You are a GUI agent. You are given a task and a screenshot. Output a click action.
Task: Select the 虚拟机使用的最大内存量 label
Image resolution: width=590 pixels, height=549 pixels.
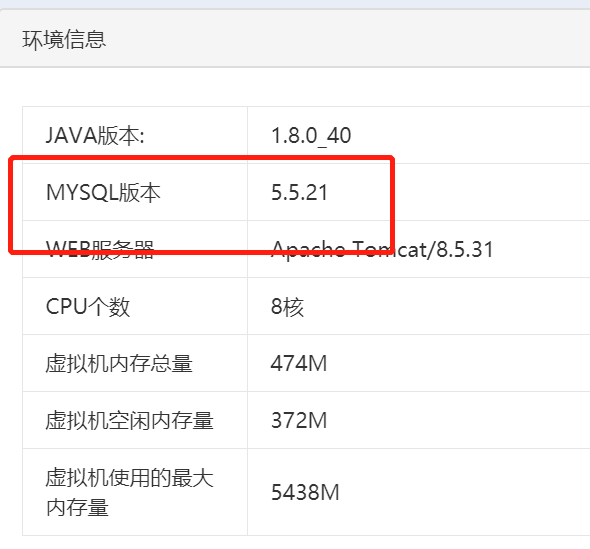(x=129, y=492)
